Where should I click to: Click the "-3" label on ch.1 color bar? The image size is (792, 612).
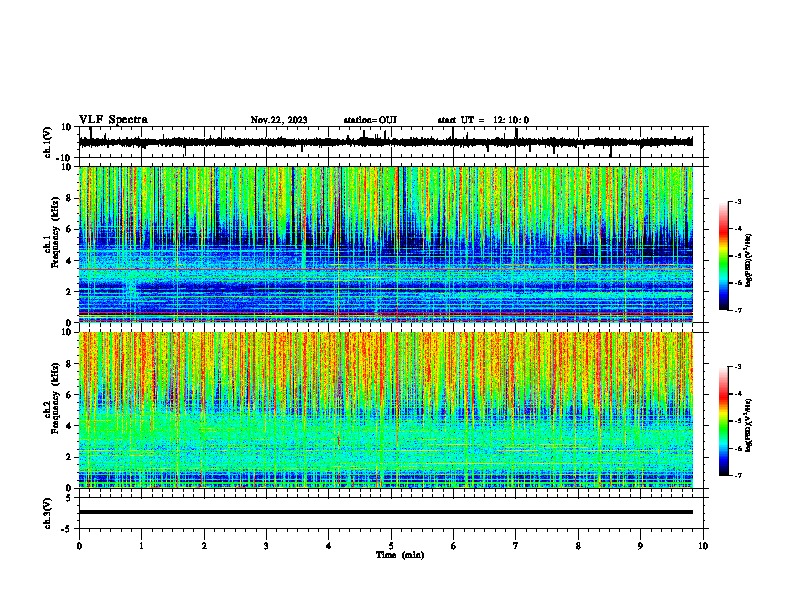[x=738, y=201]
